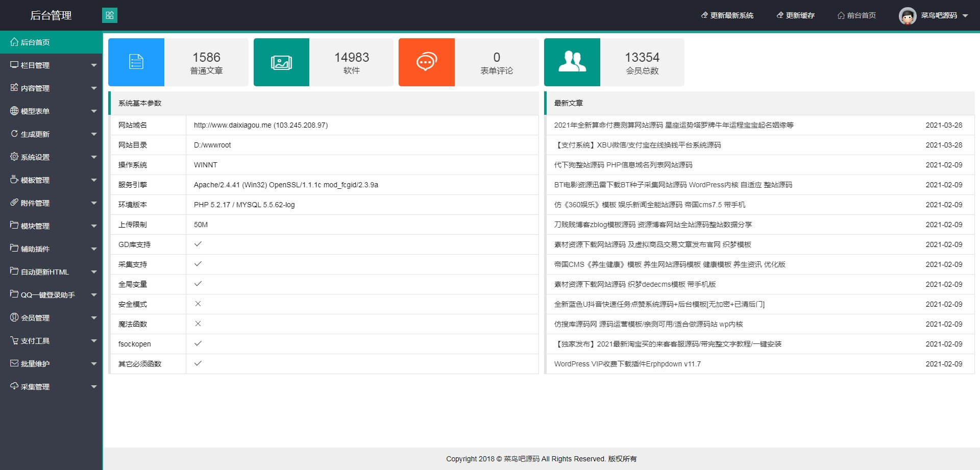Screen dimensions: 980x470
Task: Click the gear icon for 系统设置
Action: [x=14, y=157]
